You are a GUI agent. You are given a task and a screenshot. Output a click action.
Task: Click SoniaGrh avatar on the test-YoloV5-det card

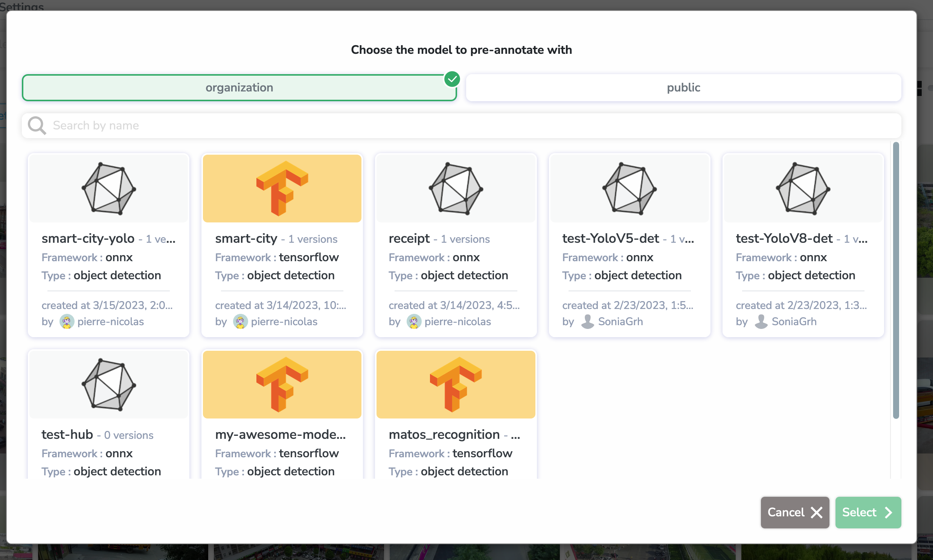click(587, 322)
